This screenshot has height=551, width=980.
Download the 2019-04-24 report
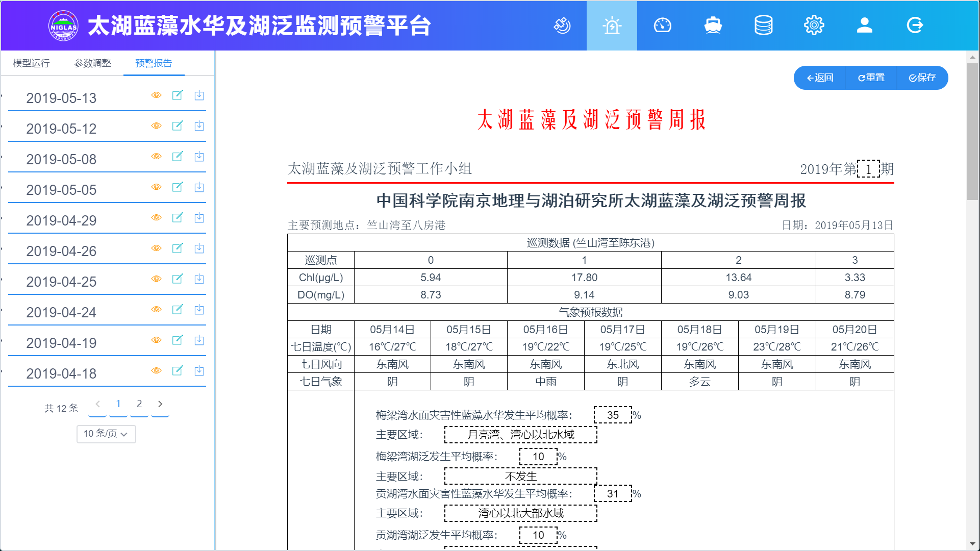point(199,310)
